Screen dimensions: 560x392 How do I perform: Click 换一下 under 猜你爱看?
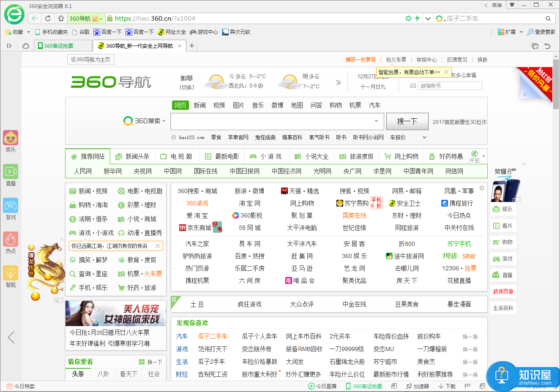(x=151, y=362)
